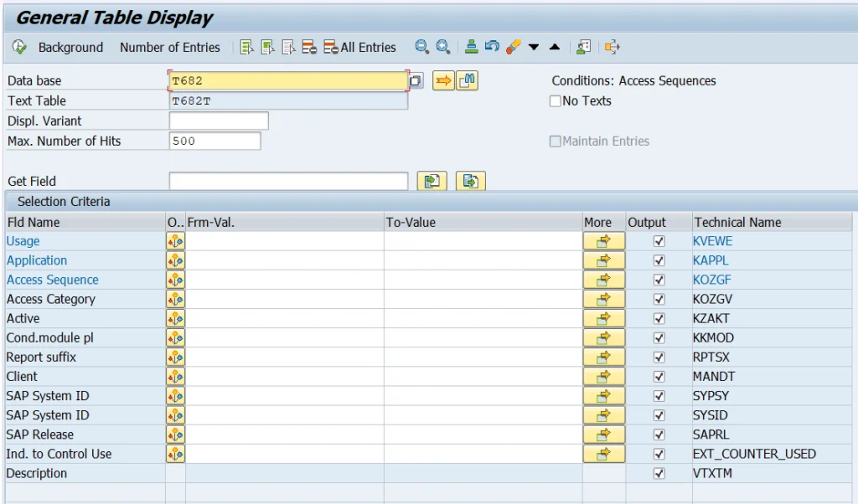Click More button in Ind. to Control Use row

pos(603,454)
